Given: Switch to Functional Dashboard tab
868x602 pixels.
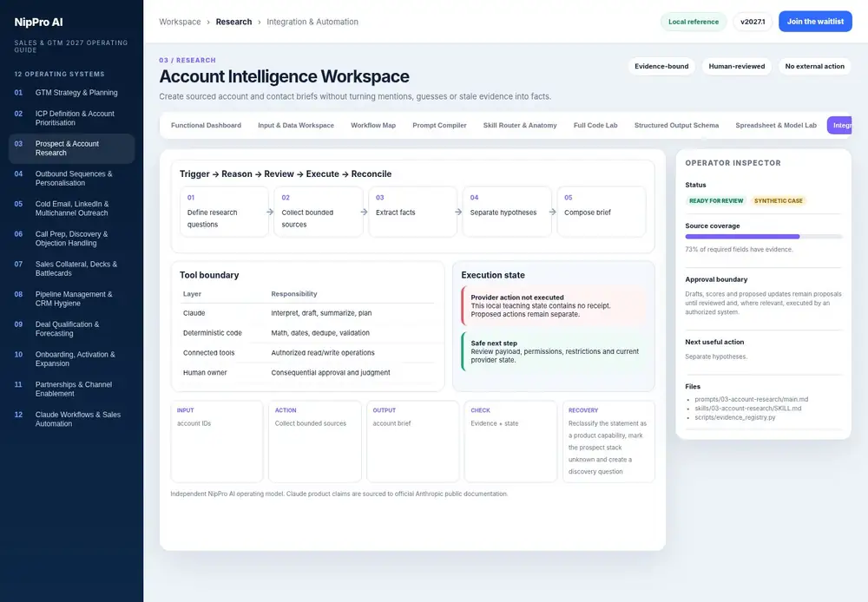Looking at the screenshot, I should tap(206, 125).
